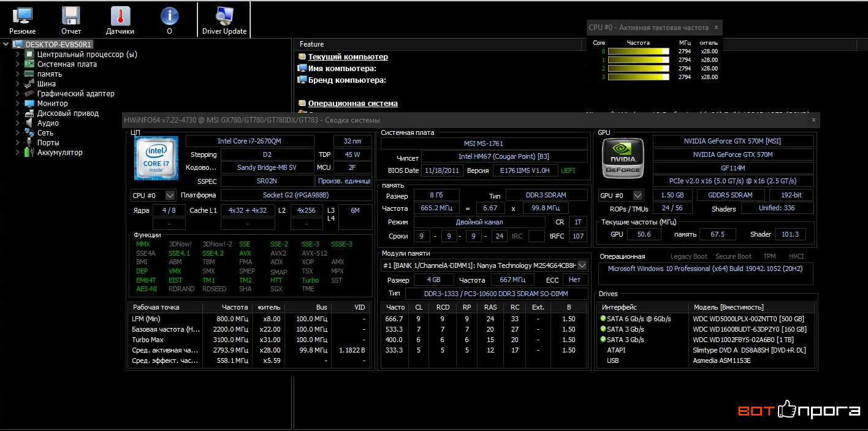Click the card icon beside Графический адаптер
This screenshot has height=431, width=868.
(x=29, y=93)
